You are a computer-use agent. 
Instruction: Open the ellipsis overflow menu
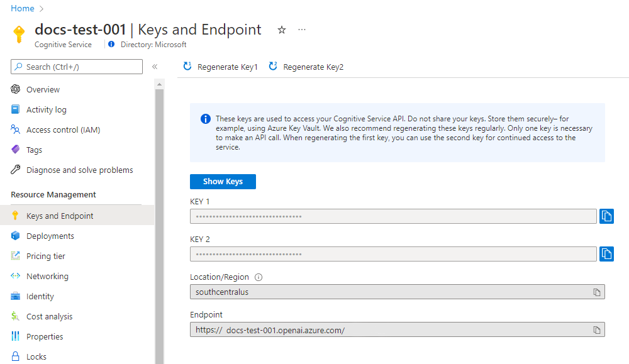(x=301, y=30)
